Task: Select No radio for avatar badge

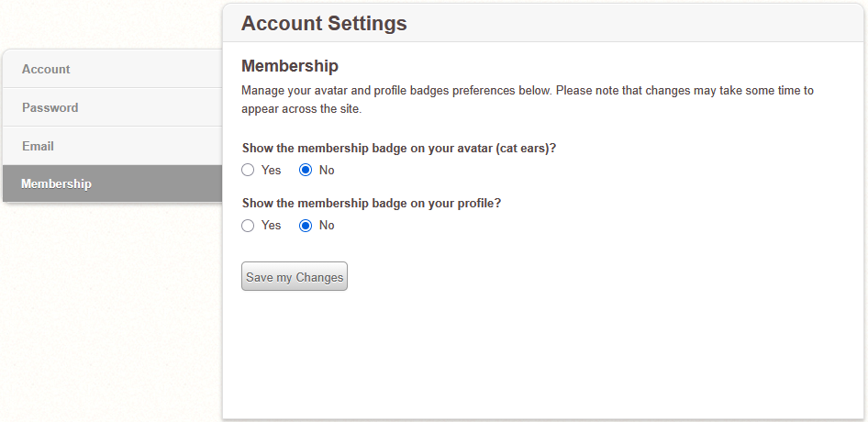Action: [306, 171]
